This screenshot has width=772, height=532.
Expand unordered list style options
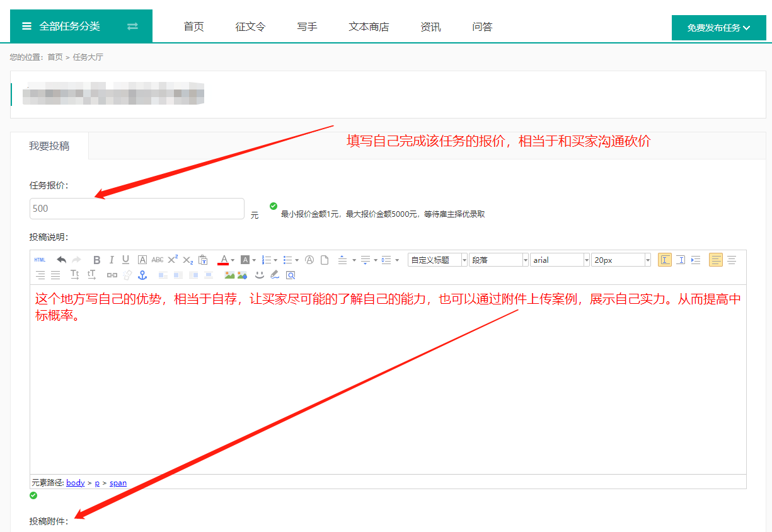coord(297,260)
